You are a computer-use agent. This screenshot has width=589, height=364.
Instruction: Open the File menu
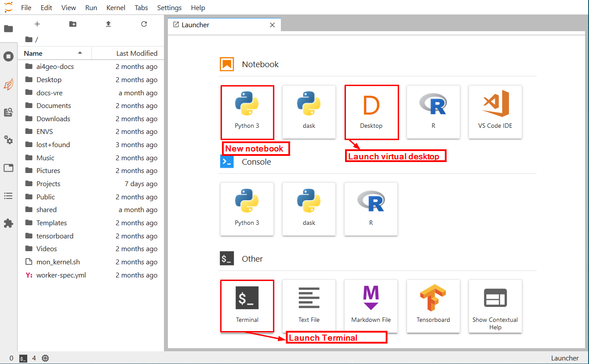[x=26, y=7]
